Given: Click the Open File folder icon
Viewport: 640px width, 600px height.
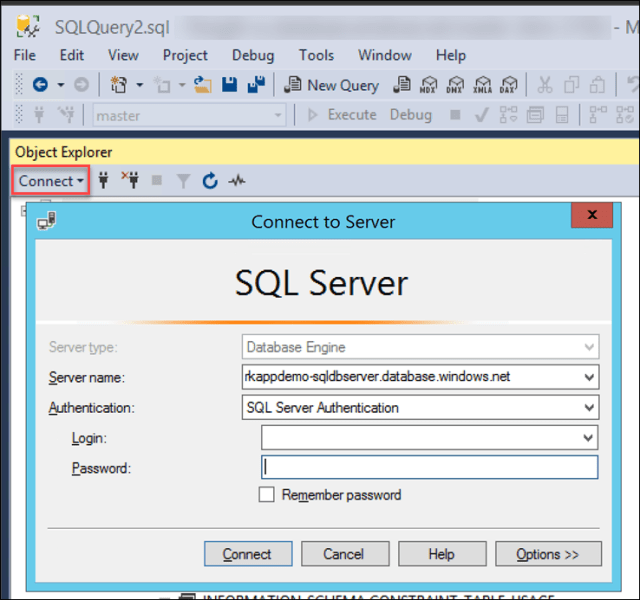Looking at the screenshot, I should tap(202, 85).
